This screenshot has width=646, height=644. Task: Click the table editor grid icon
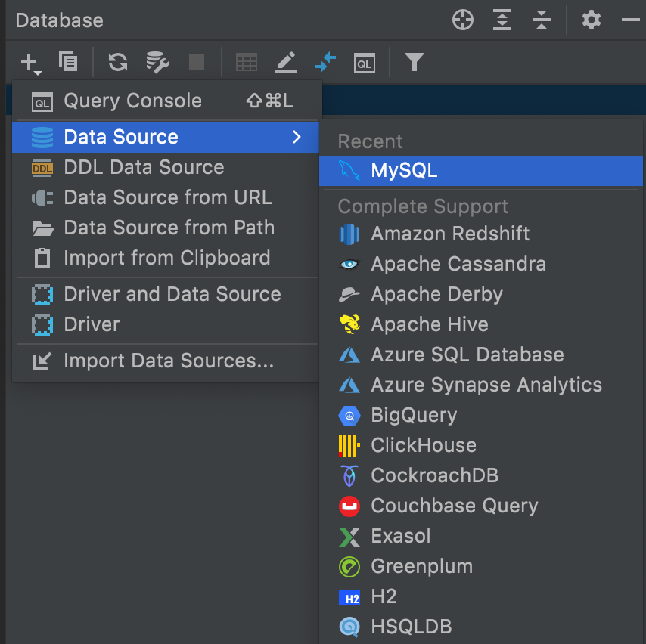click(247, 63)
